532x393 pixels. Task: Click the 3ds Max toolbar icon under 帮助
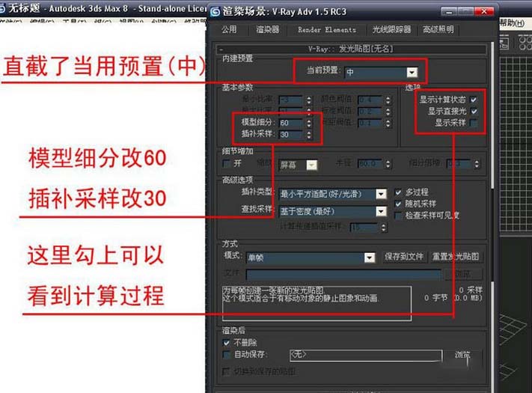pos(504,43)
